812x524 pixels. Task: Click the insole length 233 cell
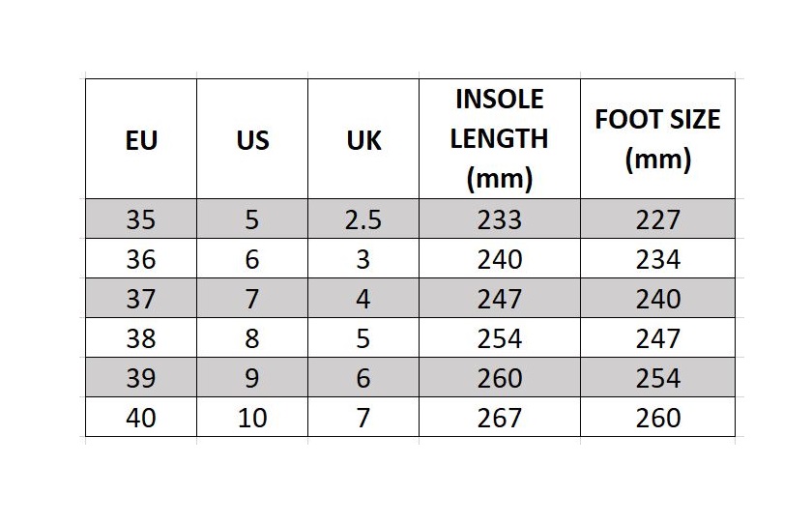pyautogui.click(x=500, y=218)
